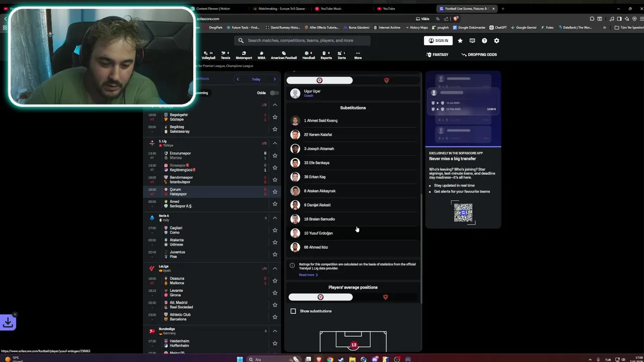Open the Today date picker
Screen dimensions: 644x362
point(256,79)
